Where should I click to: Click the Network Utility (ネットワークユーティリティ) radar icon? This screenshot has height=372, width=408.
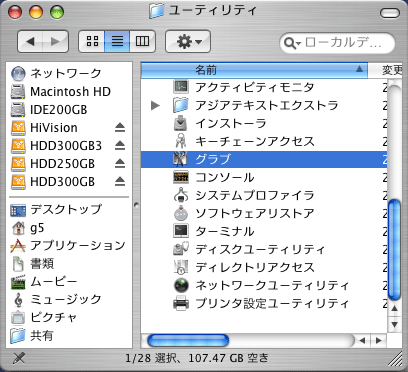coord(181,285)
